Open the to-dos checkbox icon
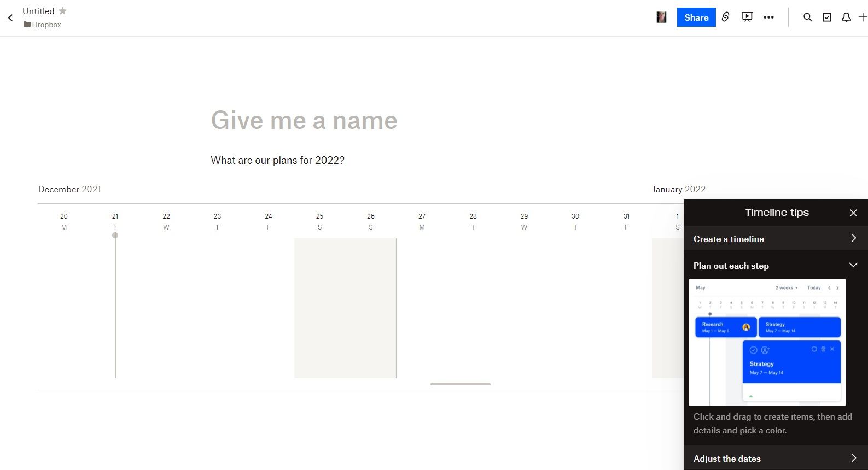Viewport: 868px width, 470px height. pyautogui.click(x=827, y=17)
